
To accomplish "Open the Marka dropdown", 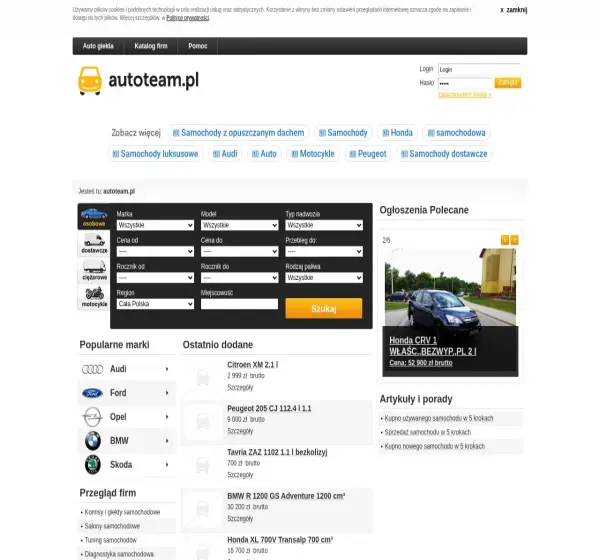I will click(x=155, y=225).
